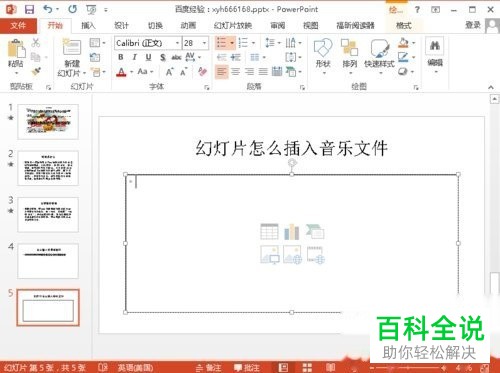Apply strikethrough abc formatting
Image resolution: width=500 pixels, height=373 pixels.
point(176,57)
